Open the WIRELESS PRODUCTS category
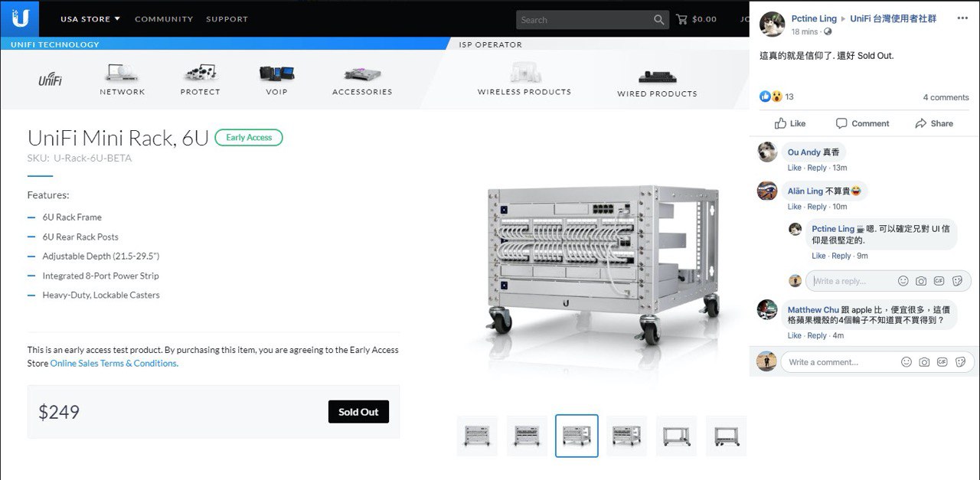 point(524,80)
